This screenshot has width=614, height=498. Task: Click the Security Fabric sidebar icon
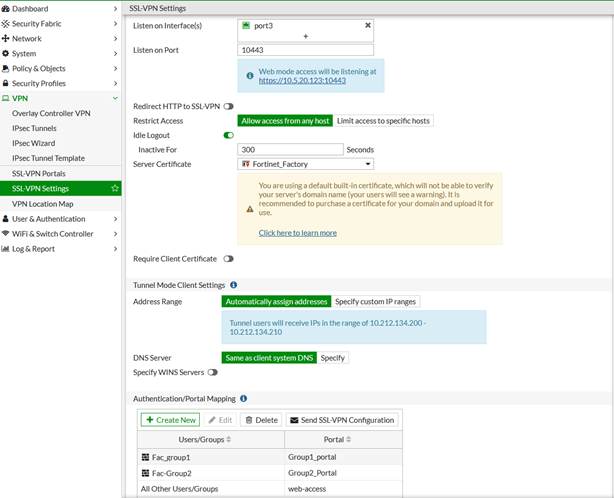point(6,24)
